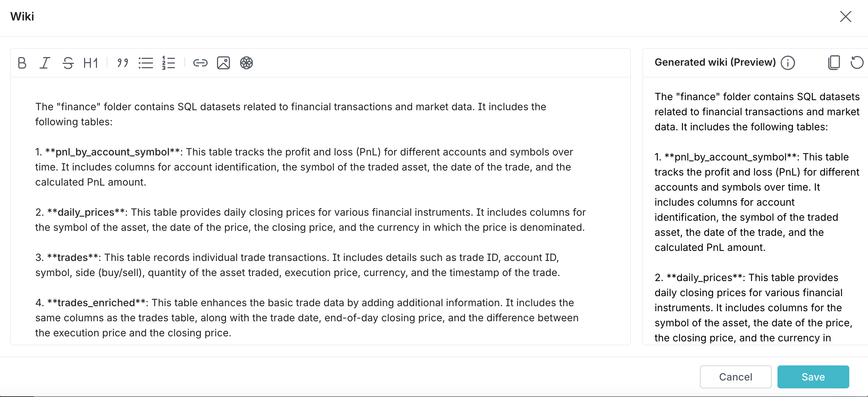Copy the generated wiki text
Screen dimensions: 868x397
pos(834,62)
